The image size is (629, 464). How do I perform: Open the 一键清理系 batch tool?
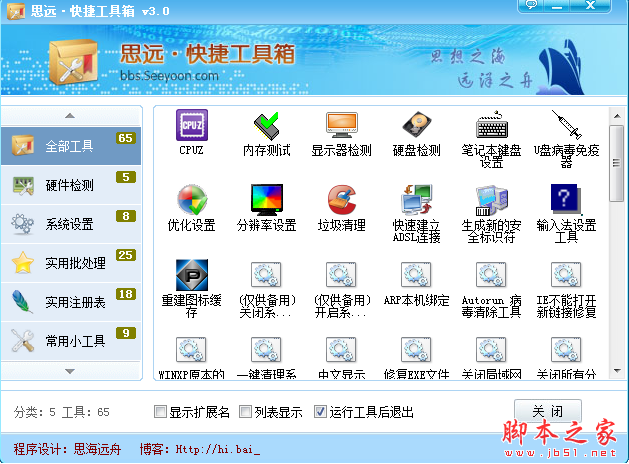[x=266, y=350]
